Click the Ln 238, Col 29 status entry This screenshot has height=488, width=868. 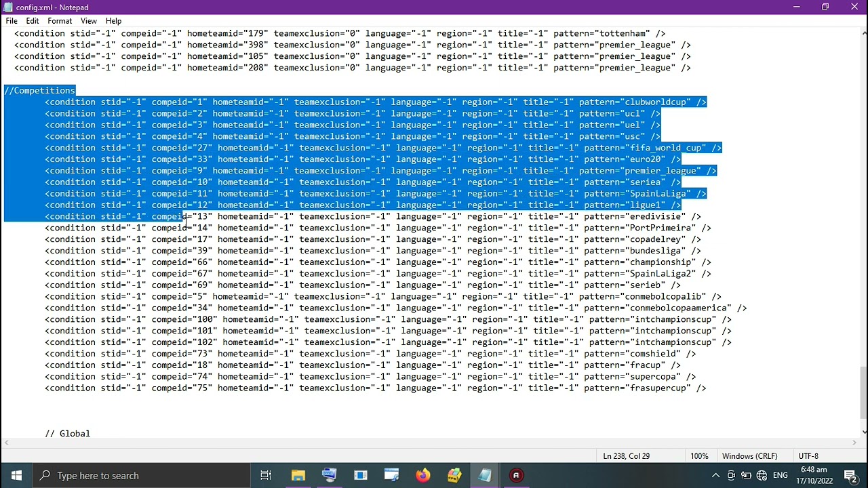pyautogui.click(x=626, y=456)
